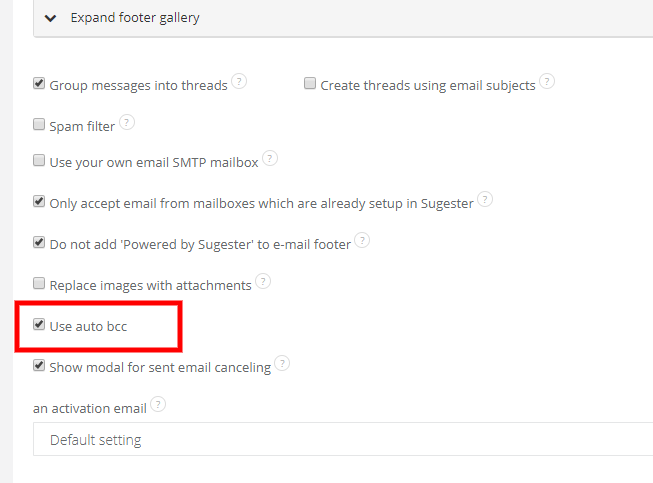Click help icon next to Show modal option
The image size is (653, 483).
tap(282, 364)
